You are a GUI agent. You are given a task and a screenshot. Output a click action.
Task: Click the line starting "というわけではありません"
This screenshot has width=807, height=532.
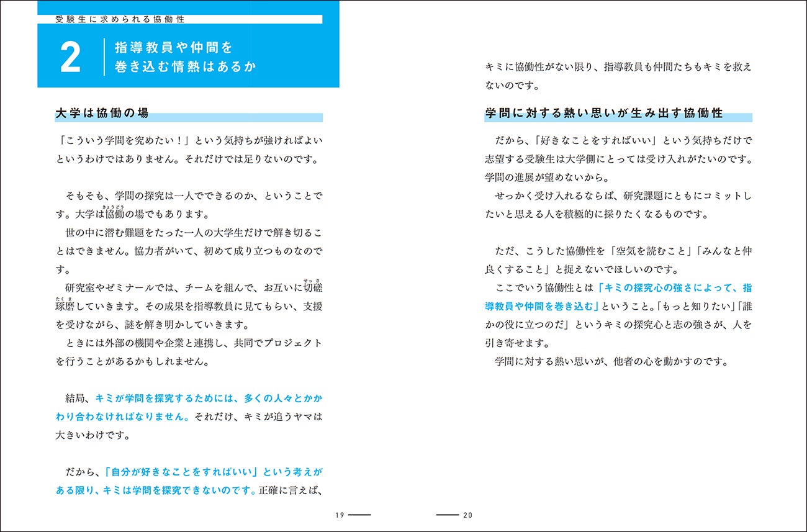187,160
